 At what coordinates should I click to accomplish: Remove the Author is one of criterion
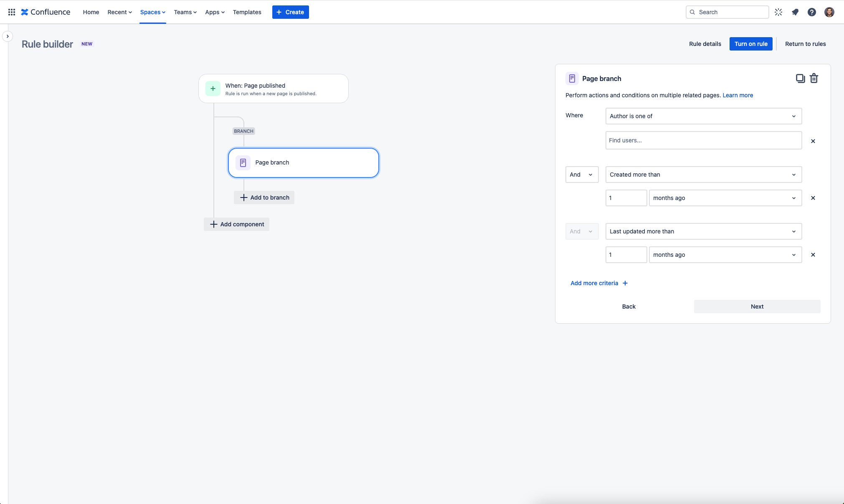pyautogui.click(x=813, y=141)
